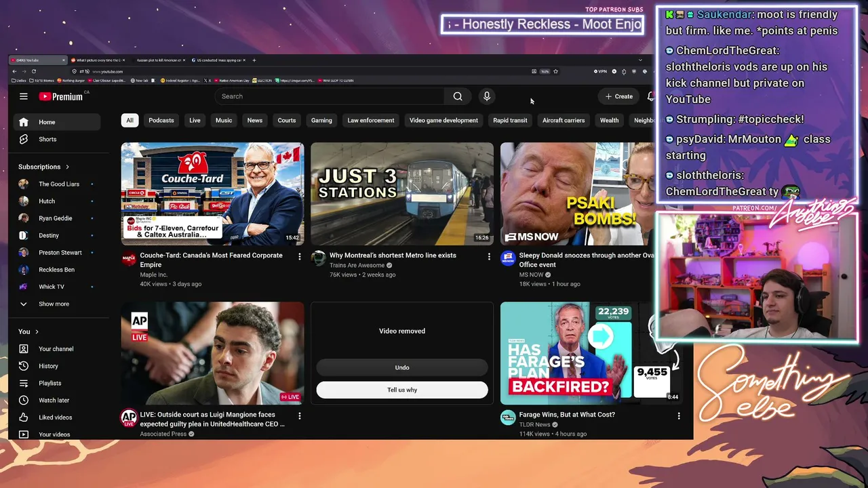Open options for the Couche-Tard video
The height and width of the screenshot is (488, 868).
tap(300, 256)
